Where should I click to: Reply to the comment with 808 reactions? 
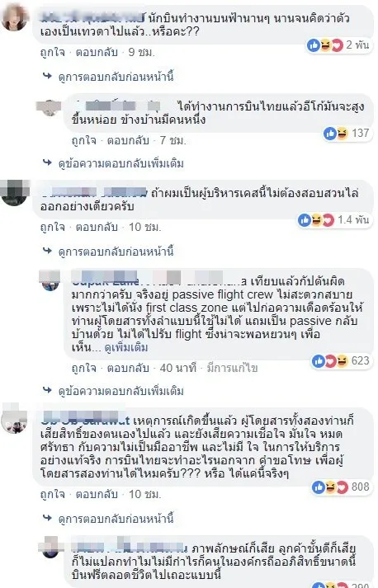(x=97, y=494)
